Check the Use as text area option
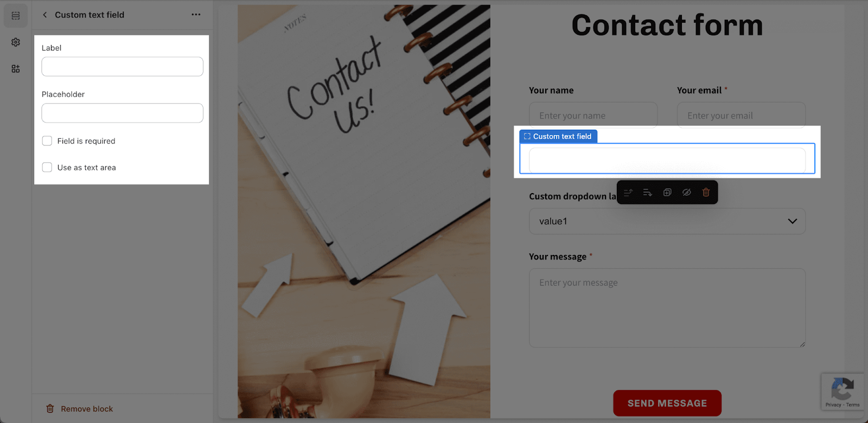The image size is (868, 423). [x=47, y=168]
